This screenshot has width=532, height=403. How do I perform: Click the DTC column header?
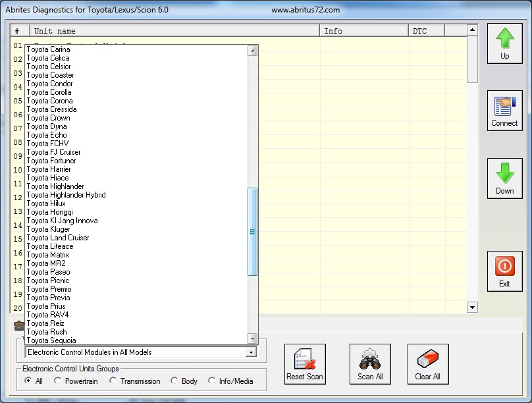(x=427, y=31)
